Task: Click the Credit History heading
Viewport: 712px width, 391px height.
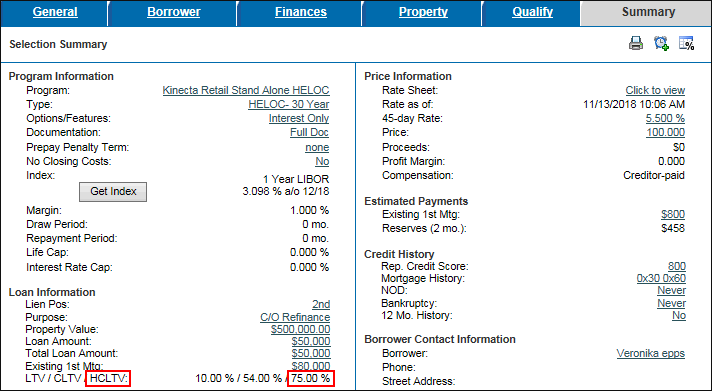Action: 399,254
